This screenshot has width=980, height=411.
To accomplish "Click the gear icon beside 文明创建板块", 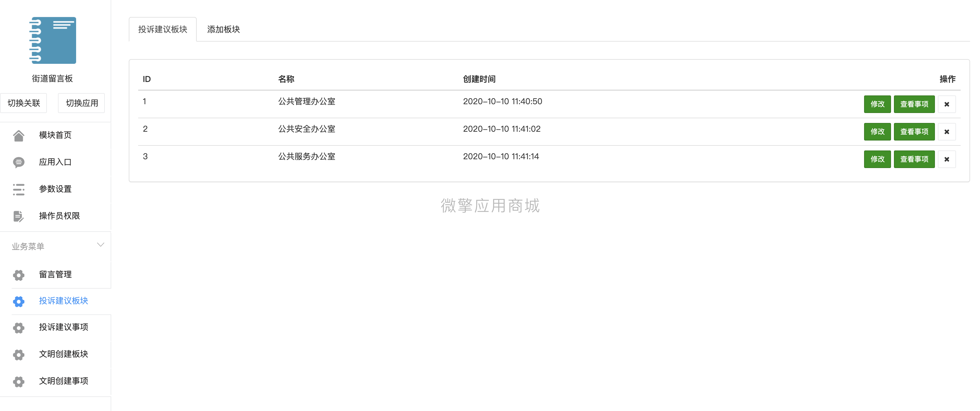I will pos(19,355).
